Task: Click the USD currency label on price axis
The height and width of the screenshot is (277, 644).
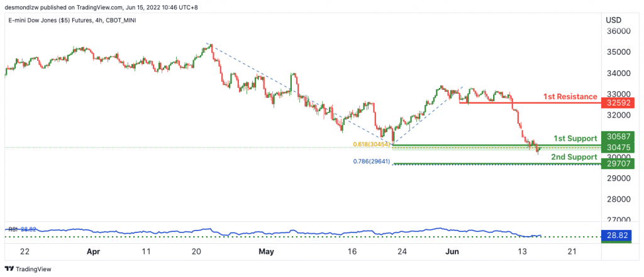Action: tap(613, 20)
